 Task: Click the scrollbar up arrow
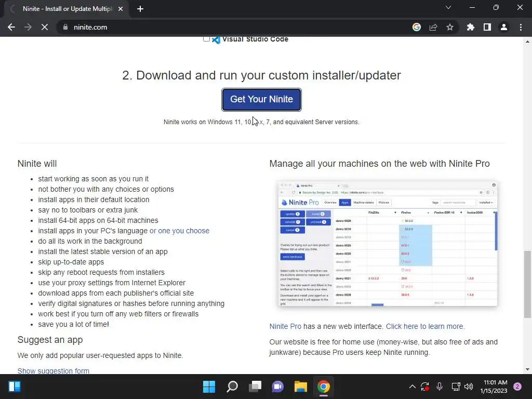click(x=527, y=42)
